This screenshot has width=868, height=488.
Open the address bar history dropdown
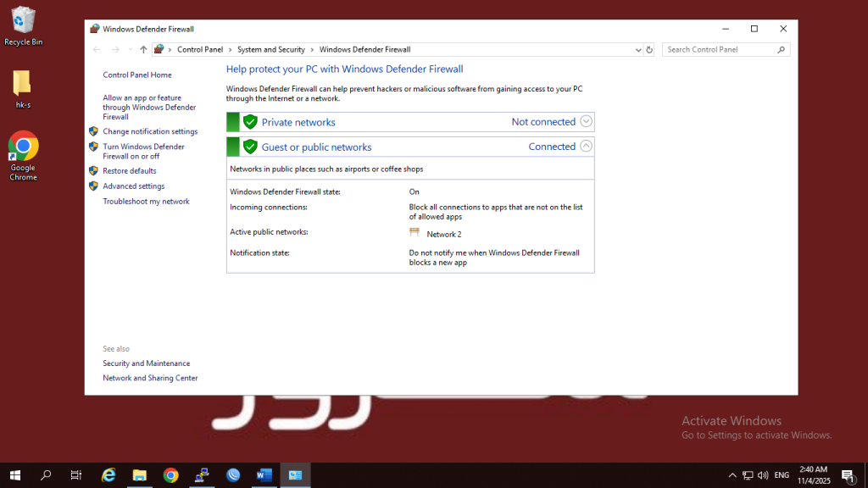[638, 50]
